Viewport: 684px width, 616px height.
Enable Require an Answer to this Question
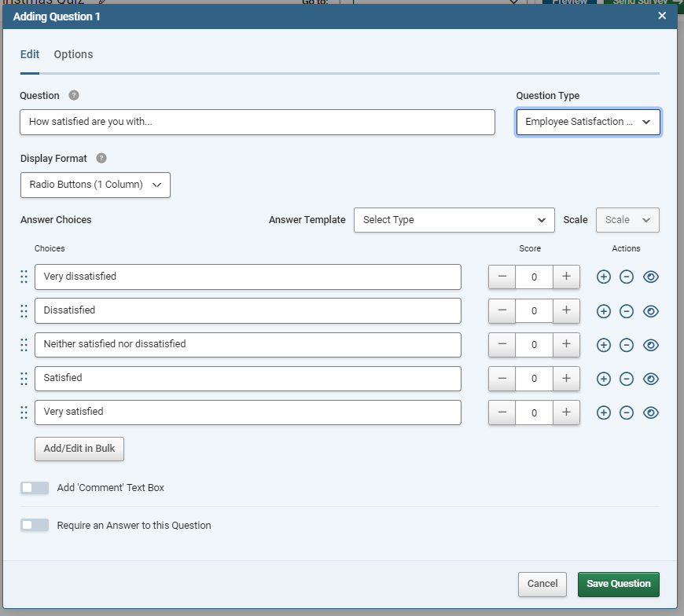[35, 525]
